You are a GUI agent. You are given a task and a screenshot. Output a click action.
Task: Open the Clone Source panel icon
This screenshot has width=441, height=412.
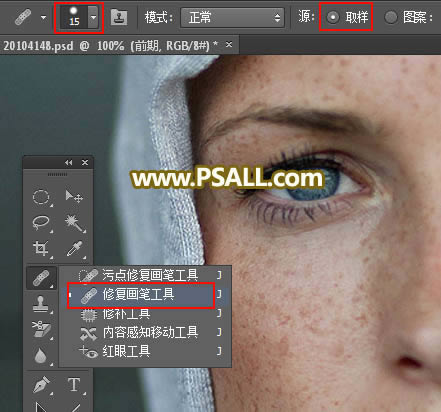pos(119,17)
